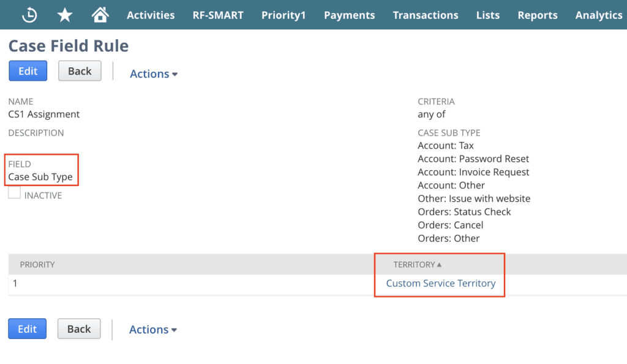Toggle the Inactive checkbox
The height and width of the screenshot is (364, 627).
coord(15,193)
